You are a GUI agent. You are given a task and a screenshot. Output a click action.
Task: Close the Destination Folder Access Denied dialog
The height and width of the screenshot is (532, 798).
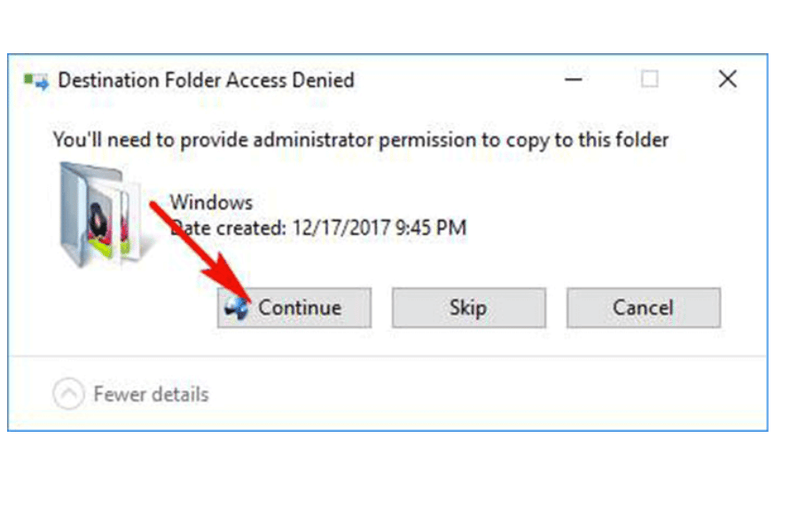click(727, 80)
